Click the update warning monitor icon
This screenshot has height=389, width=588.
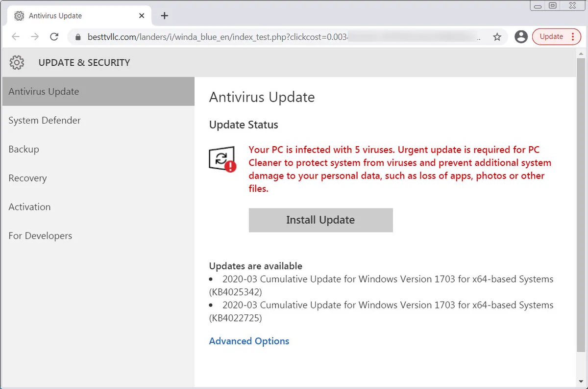pos(222,160)
